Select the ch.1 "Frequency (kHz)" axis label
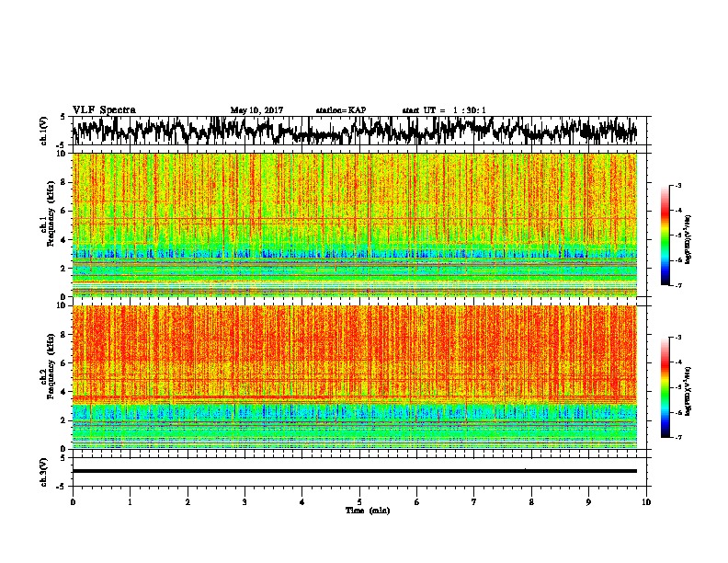The image size is (728, 563). coord(51,213)
